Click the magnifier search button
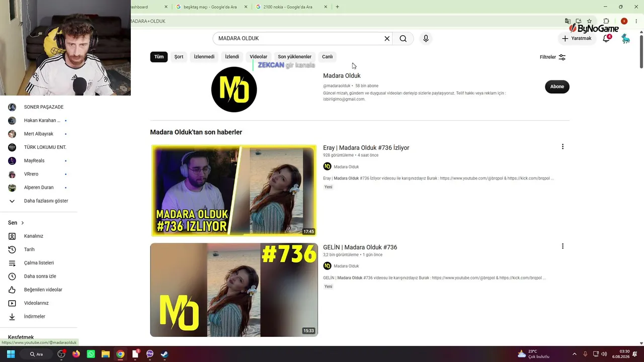This screenshot has height=362, width=644. [x=403, y=39]
